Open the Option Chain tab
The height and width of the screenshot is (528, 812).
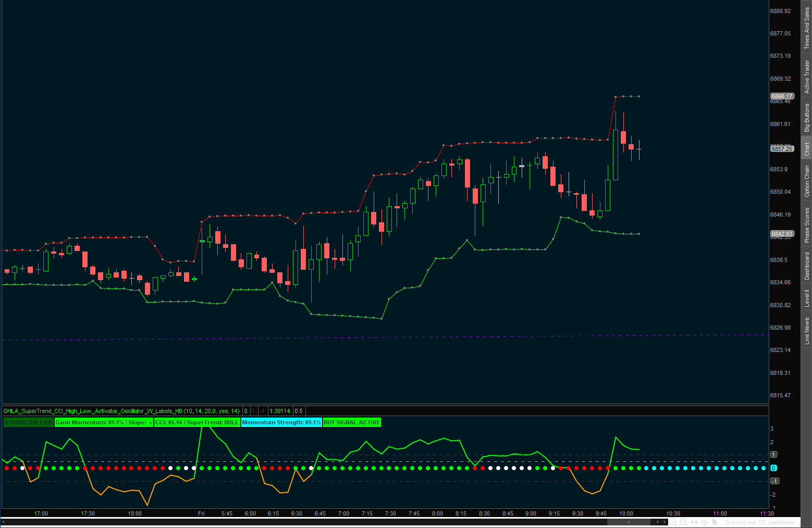806,180
